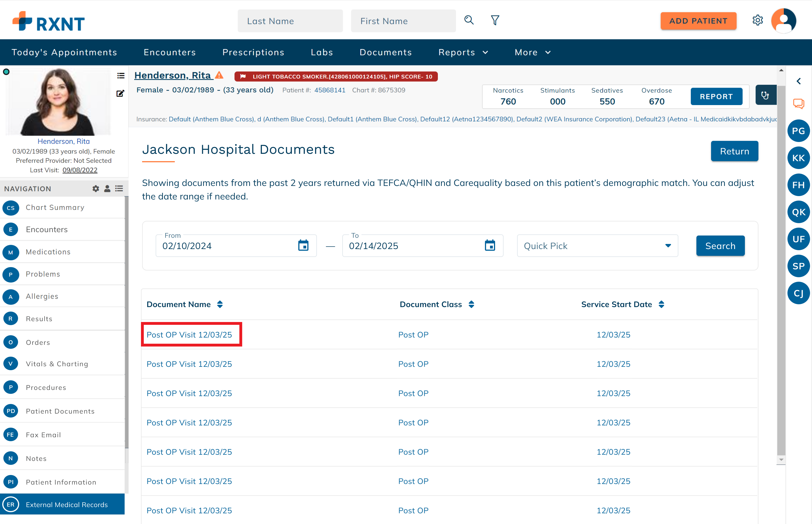Screen dimensions: 812x524
Task: Click the stethoscope icon beside REPORT
Action: [766, 95]
